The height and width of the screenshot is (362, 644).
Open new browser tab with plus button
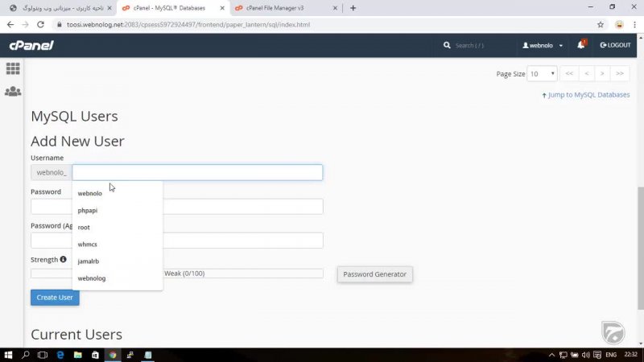(x=353, y=8)
